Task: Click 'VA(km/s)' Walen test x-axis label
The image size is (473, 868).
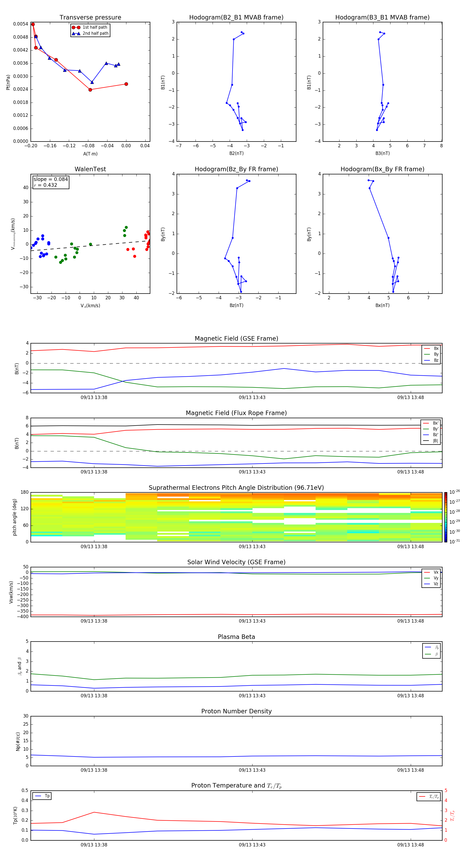Action: pyautogui.click(x=90, y=306)
